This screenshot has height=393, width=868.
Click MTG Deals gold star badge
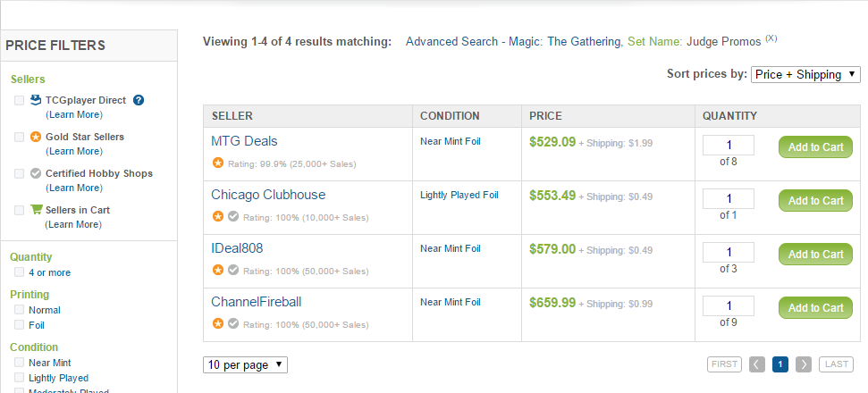click(218, 163)
